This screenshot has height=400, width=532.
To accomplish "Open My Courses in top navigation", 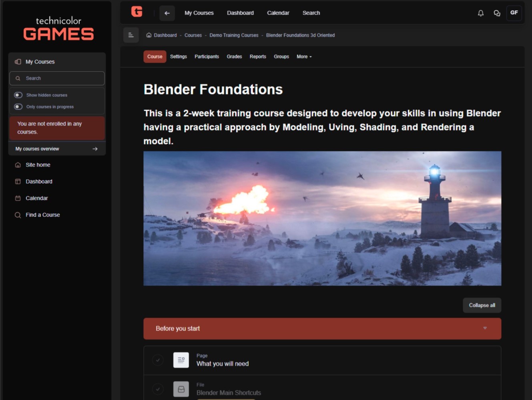I will tap(199, 13).
